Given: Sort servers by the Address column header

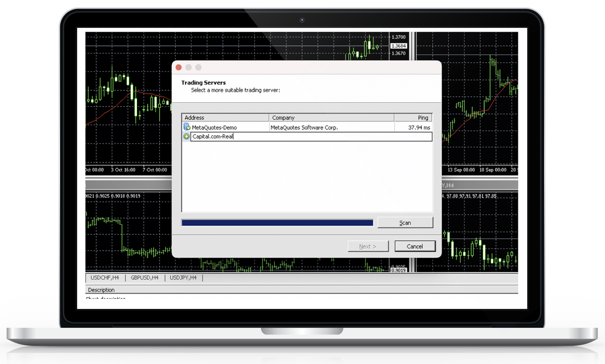Looking at the screenshot, I should click(x=225, y=118).
